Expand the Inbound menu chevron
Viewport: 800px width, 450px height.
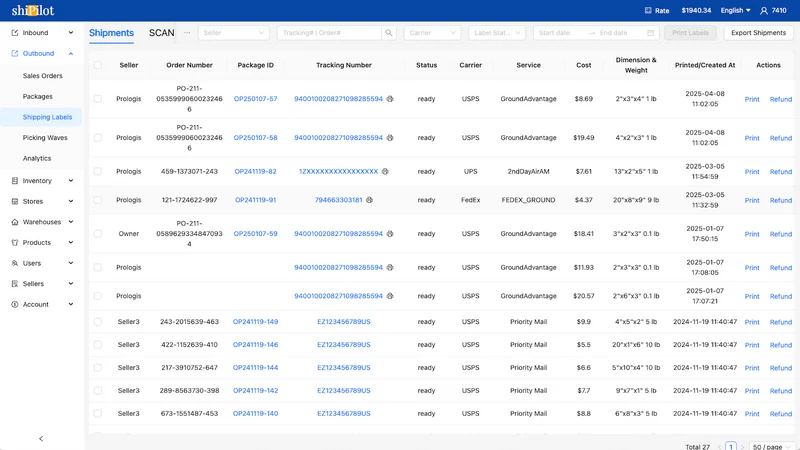pyautogui.click(x=71, y=33)
